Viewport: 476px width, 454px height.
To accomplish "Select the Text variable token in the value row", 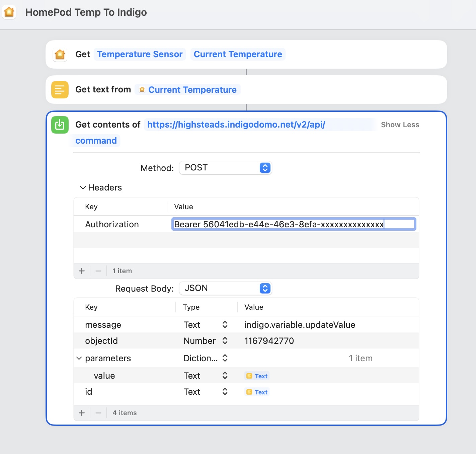I will point(257,376).
